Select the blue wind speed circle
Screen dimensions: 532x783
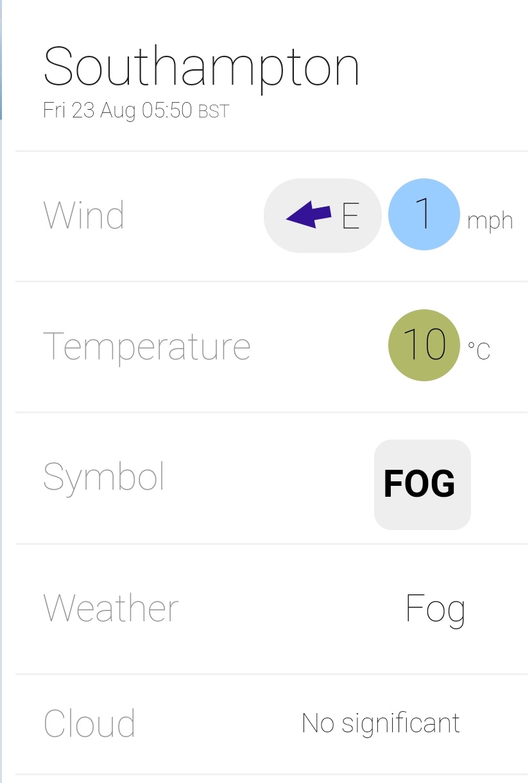[424, 214]
